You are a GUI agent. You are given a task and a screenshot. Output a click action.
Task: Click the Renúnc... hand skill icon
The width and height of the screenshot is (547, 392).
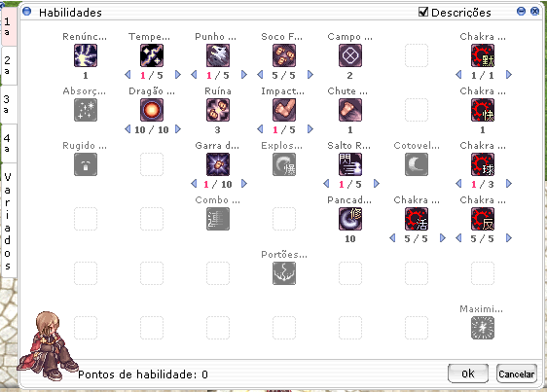click(86, 55)
